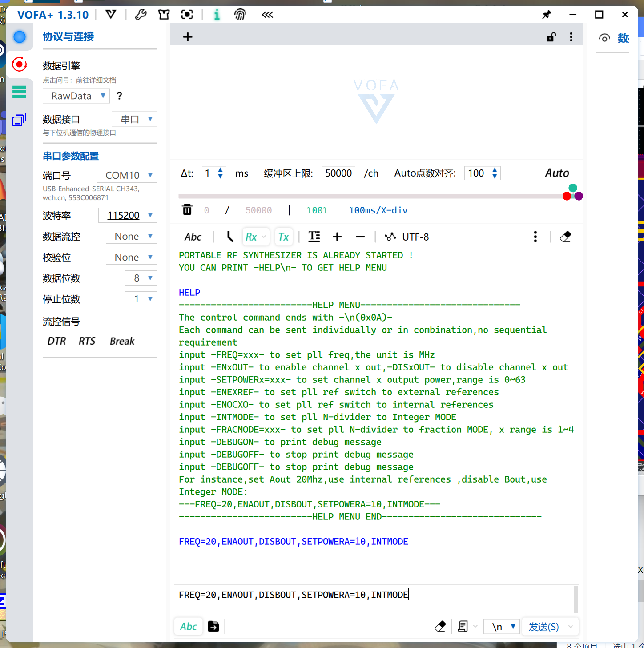Click the red dot on the slider
The width and height of the screenshot is (644, 648).
567,197
